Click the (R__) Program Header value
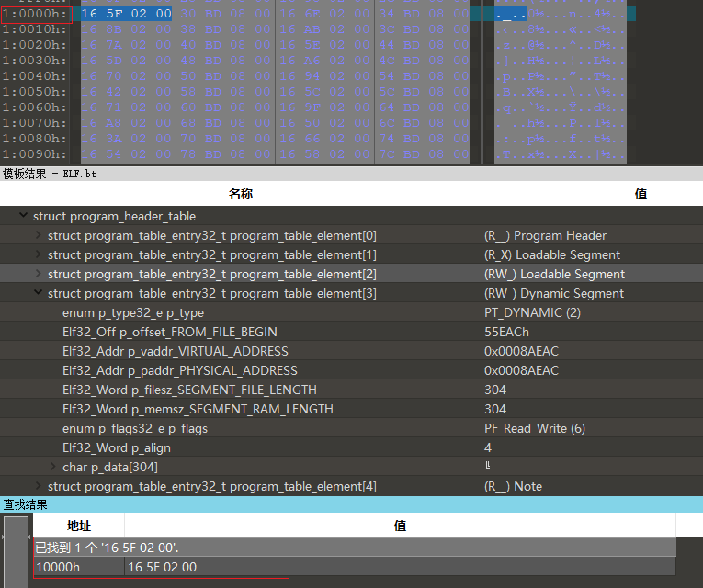The image size is (703, 588). point(545,235)
